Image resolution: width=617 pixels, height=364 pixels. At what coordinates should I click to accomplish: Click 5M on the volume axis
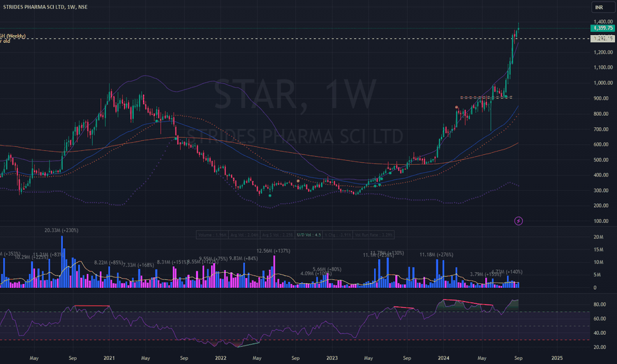(597, 275)
